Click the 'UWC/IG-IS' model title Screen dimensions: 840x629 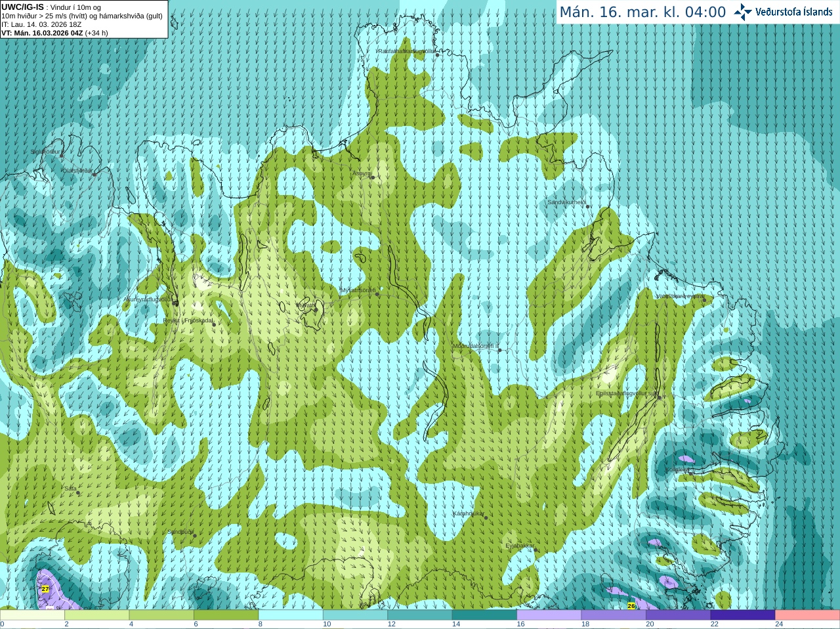pos(23,7)
